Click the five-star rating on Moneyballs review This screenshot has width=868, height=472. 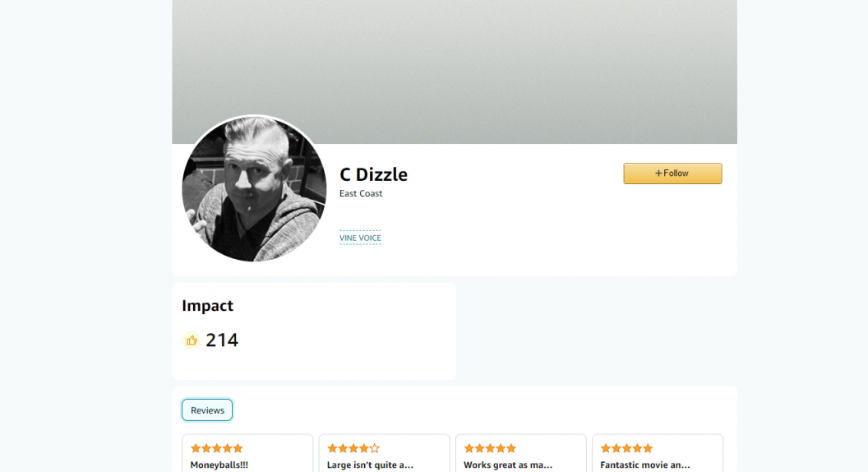point(216,448)
